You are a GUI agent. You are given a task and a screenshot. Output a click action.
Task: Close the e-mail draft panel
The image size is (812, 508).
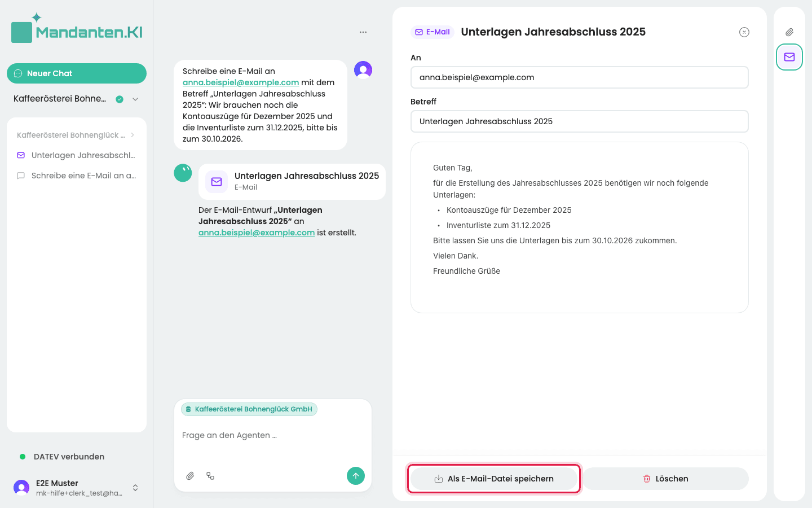(744, 32)
